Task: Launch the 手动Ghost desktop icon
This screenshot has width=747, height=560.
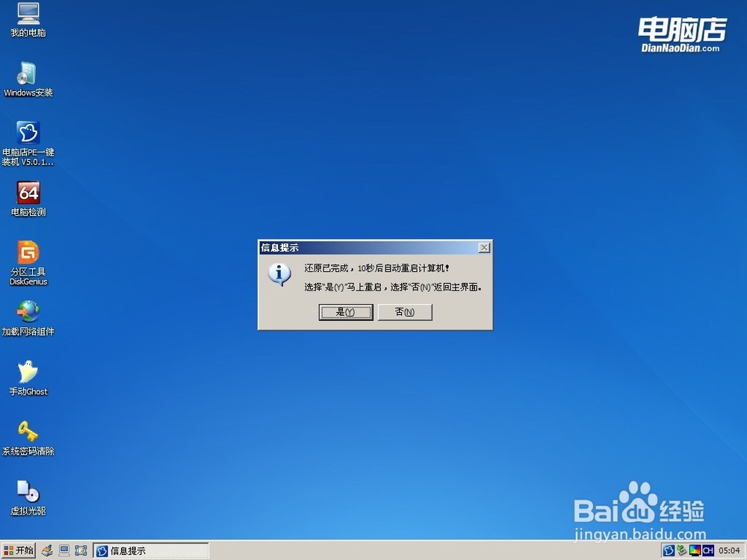Action: coord(28,378)
